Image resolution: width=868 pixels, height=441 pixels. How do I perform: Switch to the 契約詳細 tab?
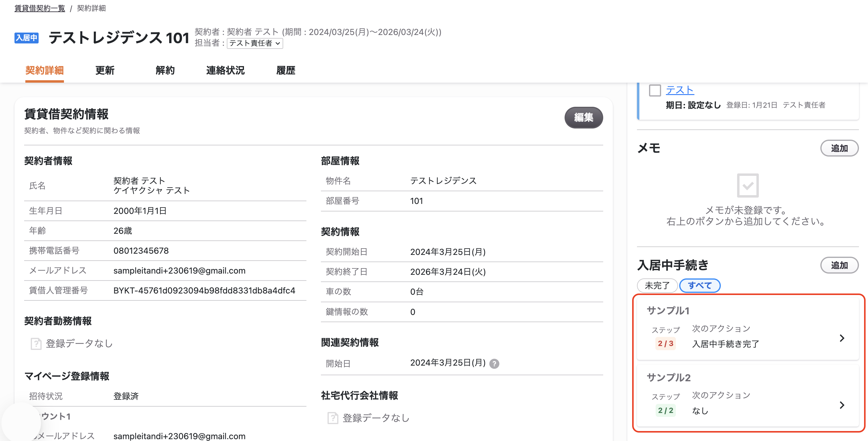[44, 70]
